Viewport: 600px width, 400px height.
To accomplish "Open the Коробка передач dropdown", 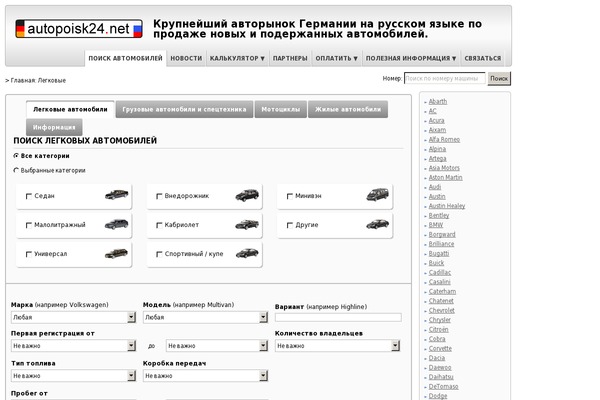I will point(205,376).
